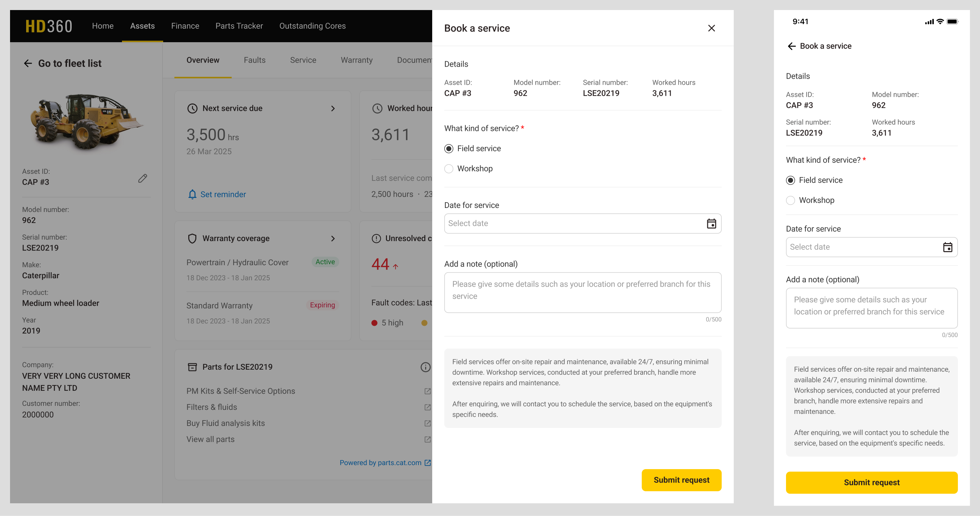Open Buy Fluid analysis kits external icon
This screenshot has height=516, width=980.
click(x=427, y=423)
